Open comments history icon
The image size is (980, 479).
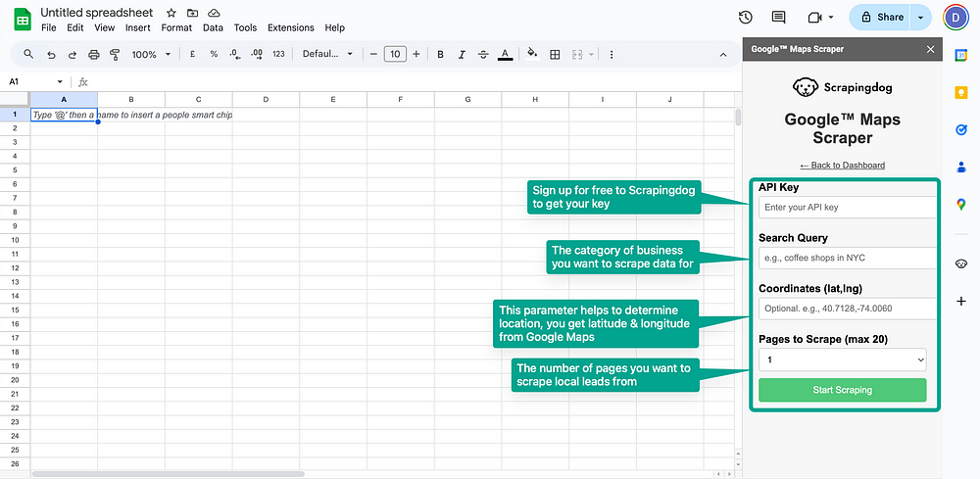tap(779, 18)
